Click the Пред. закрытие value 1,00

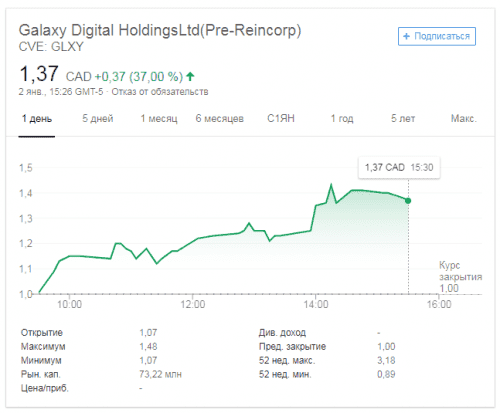[386, 346]
